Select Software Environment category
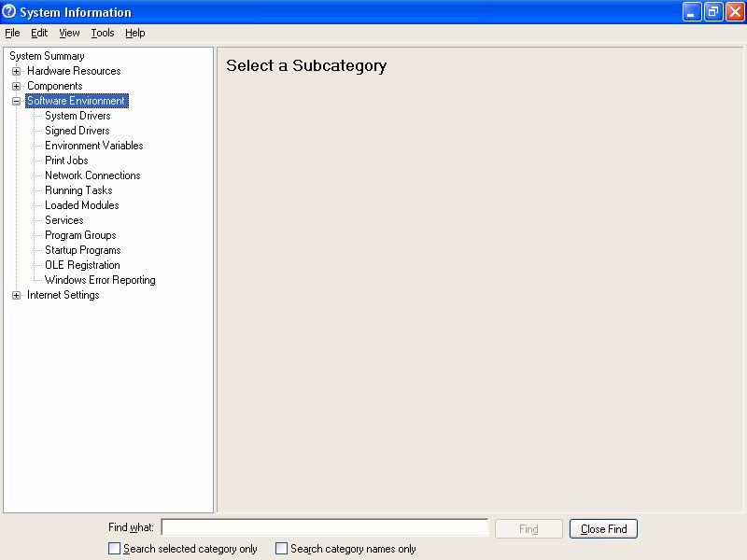The height and width of the screenshot is (560, 747). [x=77, y=101]
